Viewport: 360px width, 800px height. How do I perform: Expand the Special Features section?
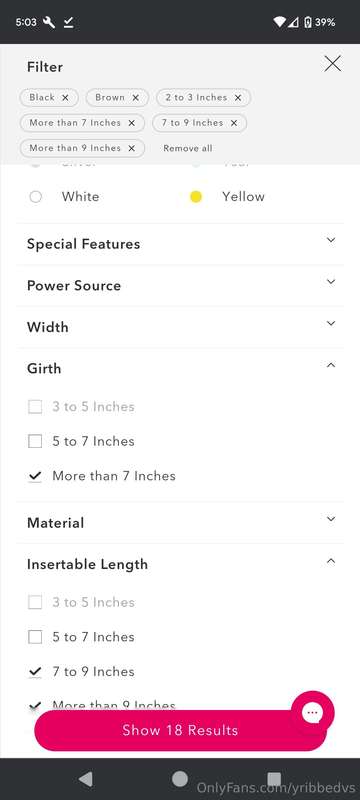[x=180, y=244]
